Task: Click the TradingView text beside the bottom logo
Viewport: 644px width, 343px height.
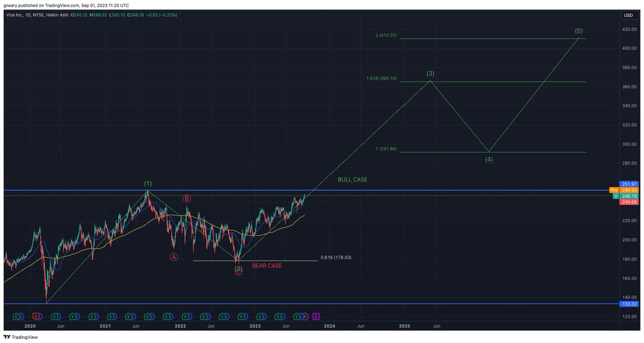Action: (24, 337)
